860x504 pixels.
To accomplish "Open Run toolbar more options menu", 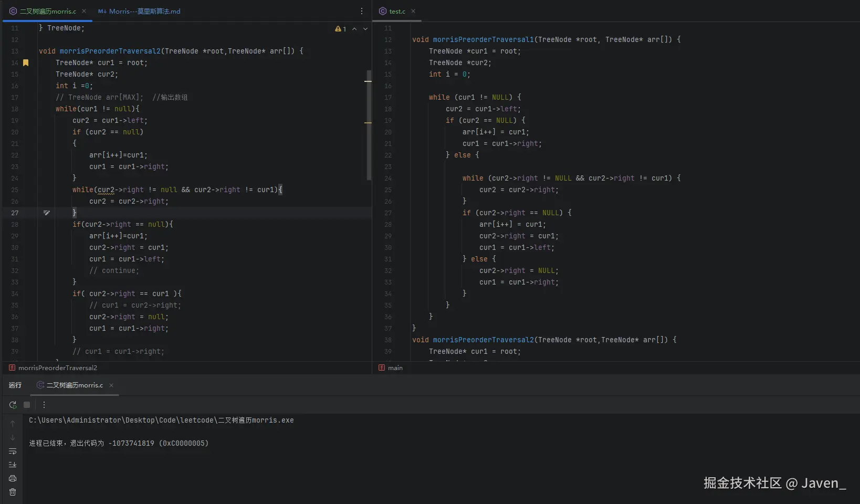I will tap(44, 405).
